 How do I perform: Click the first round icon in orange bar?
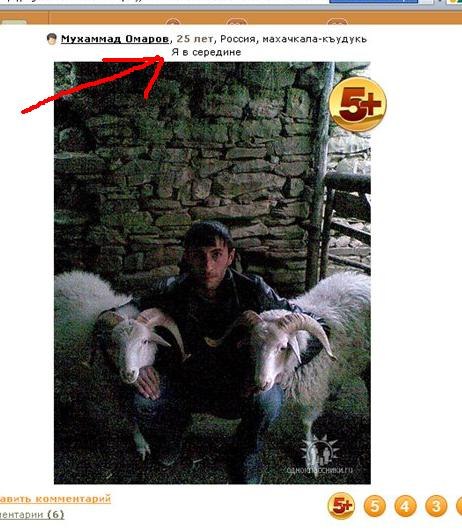click(x=173, y=22)
